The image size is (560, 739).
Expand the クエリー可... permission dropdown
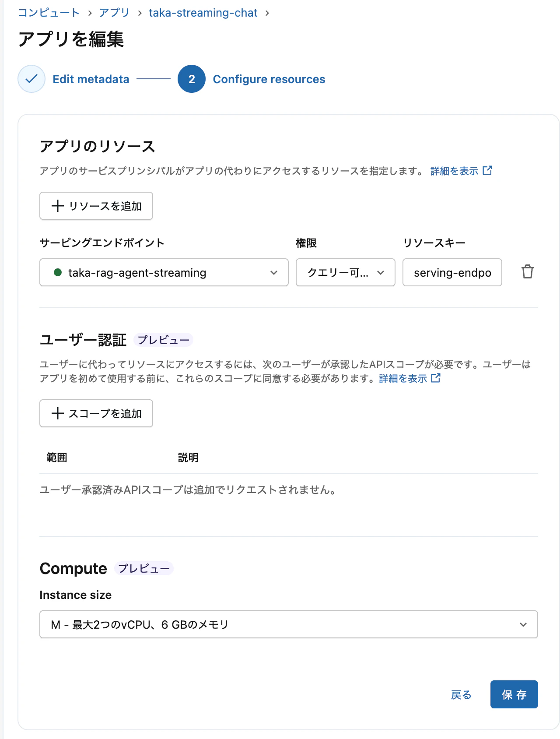point(346,272)
